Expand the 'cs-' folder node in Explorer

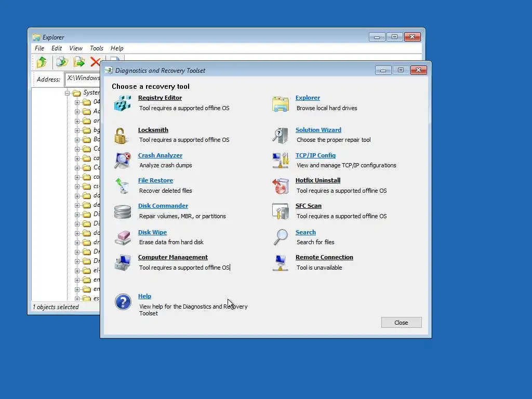tap(77, 187)
